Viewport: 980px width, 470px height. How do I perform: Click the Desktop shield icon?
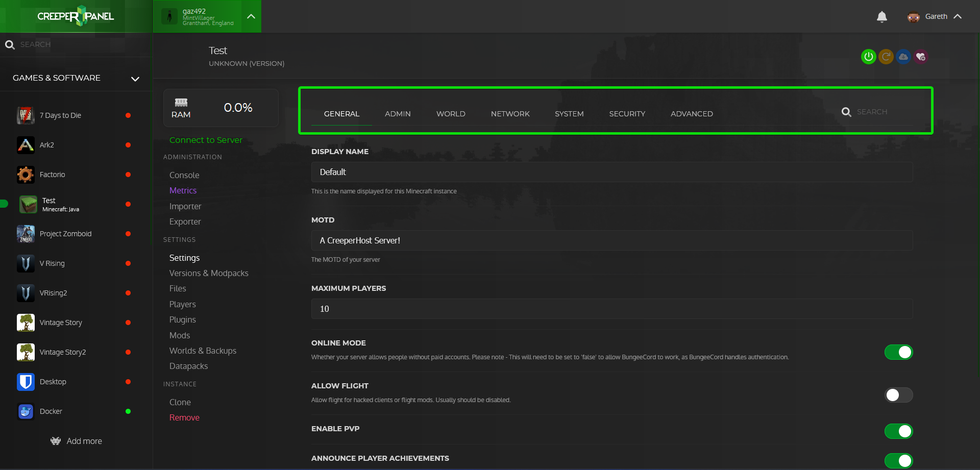tap(26, 382)
